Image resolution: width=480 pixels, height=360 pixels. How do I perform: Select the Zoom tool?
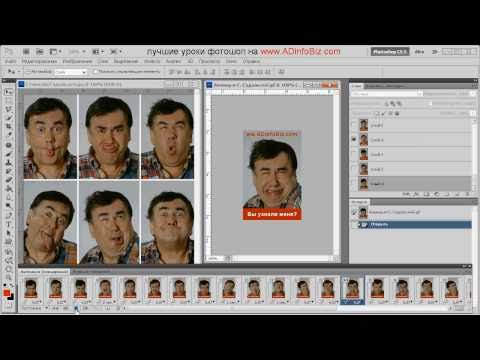(9, 277)
